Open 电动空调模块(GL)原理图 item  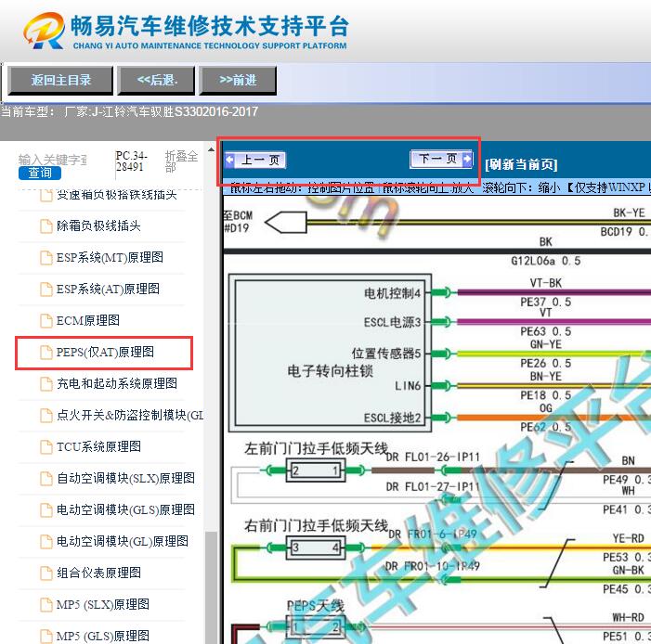(123, 541)
